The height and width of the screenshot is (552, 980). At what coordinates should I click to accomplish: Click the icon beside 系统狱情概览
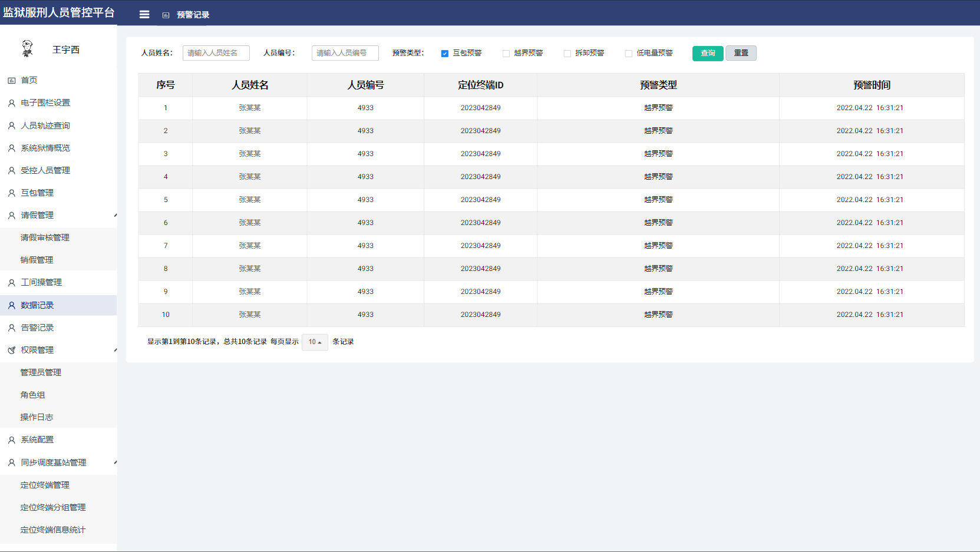pyautogui.click(x=11, y=148)
